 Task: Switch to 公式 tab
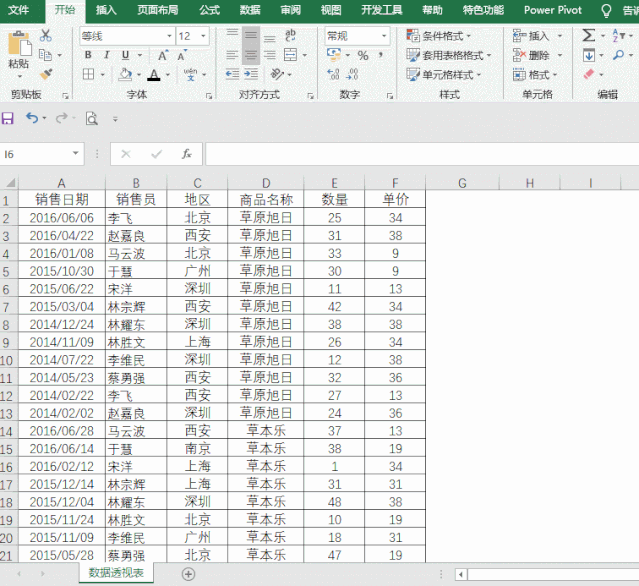(209, 10)
